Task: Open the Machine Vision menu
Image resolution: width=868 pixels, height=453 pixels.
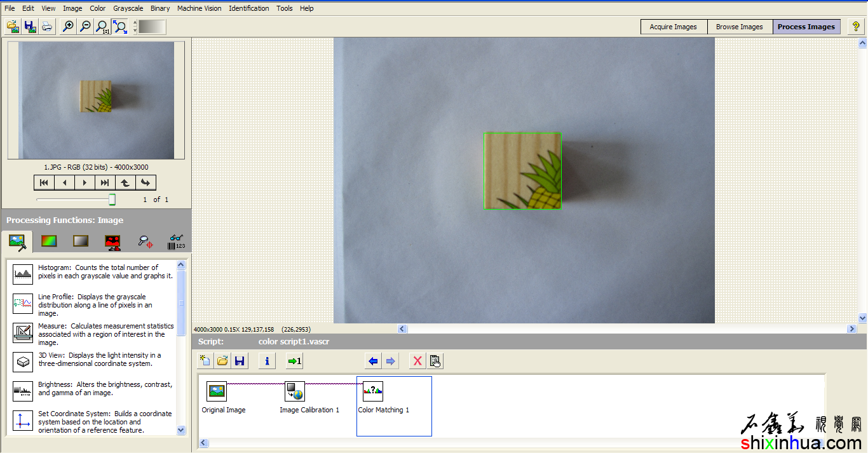Action: point(200,8)
